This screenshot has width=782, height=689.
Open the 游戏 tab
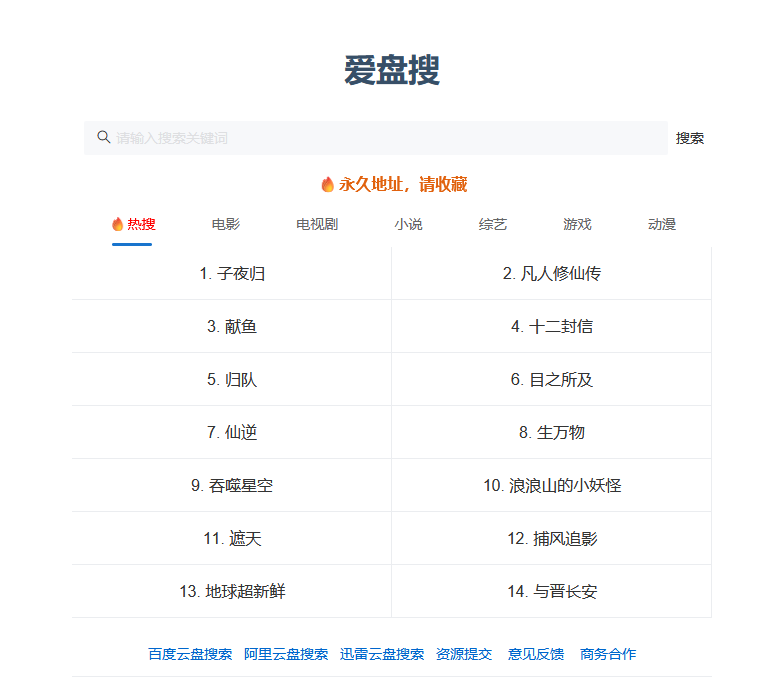[x=577, y=224]
